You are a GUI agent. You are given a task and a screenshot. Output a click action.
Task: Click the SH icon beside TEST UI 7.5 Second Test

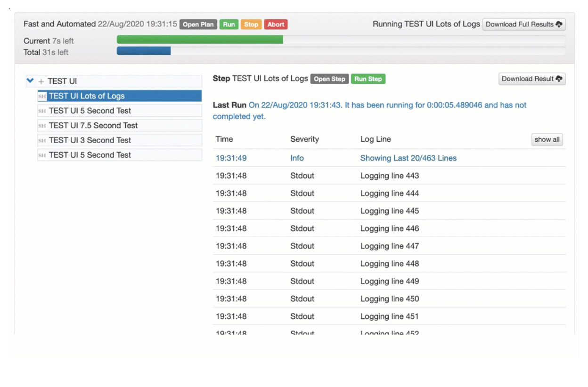(x=42, y=126)
